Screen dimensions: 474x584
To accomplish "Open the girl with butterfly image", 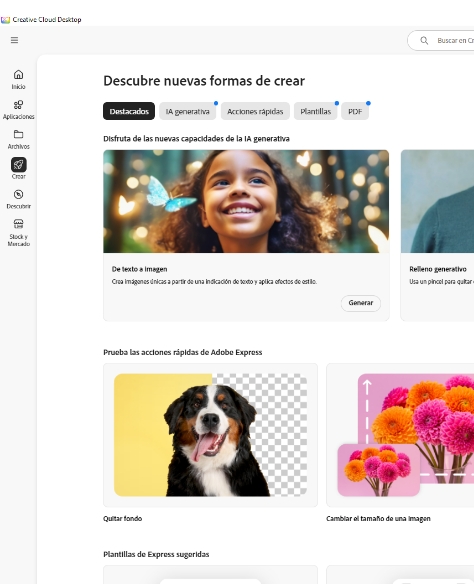I will (246, 201).
